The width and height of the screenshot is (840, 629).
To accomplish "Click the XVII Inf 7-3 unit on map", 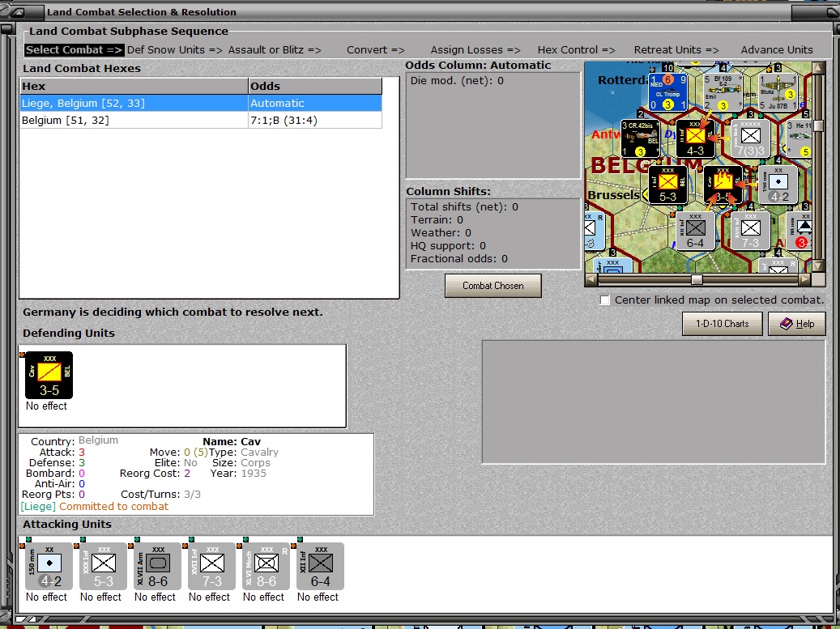I will click(751, 231).
